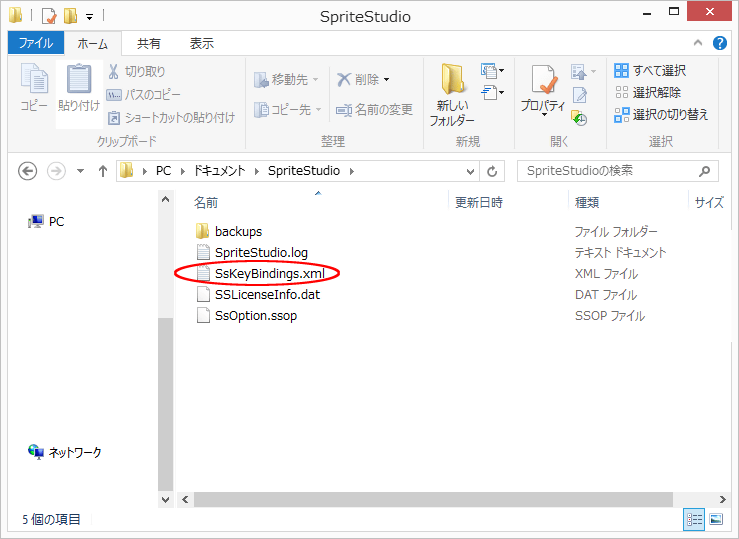Click the Back navigation arrow
Screen dimensions: 739x539
pyautogui.click(x=27, y=171)
